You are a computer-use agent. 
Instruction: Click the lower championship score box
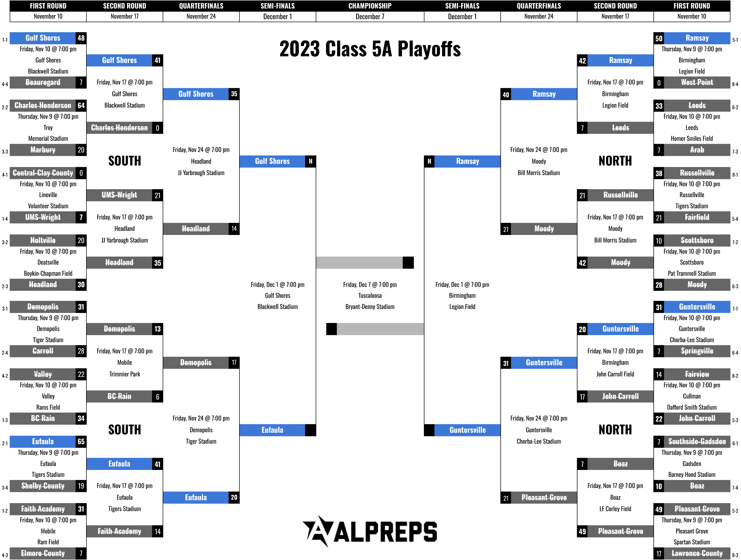[332, 329]
